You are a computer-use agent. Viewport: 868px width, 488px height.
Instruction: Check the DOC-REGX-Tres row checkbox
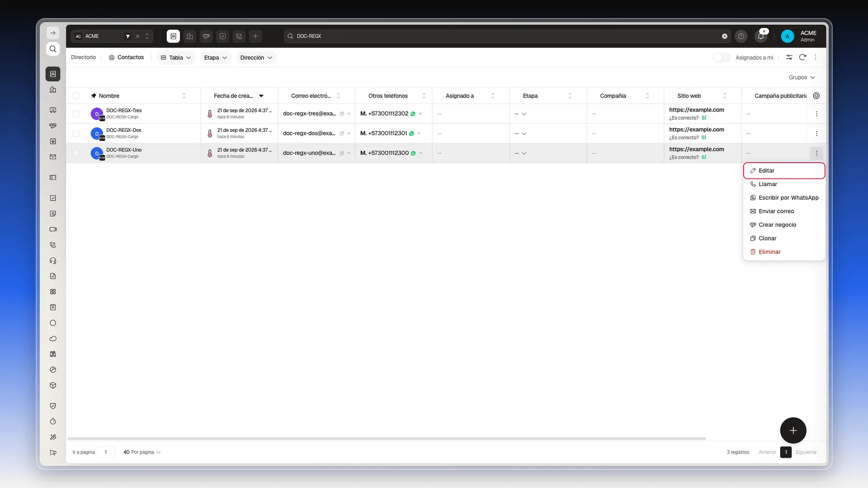click(76, 114)
